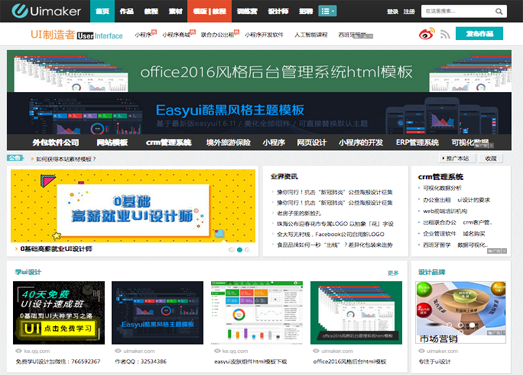This screenshot has width=523, height=375.
Task: Open the 小程序 link in sub-header
Action: click(143, 35)
